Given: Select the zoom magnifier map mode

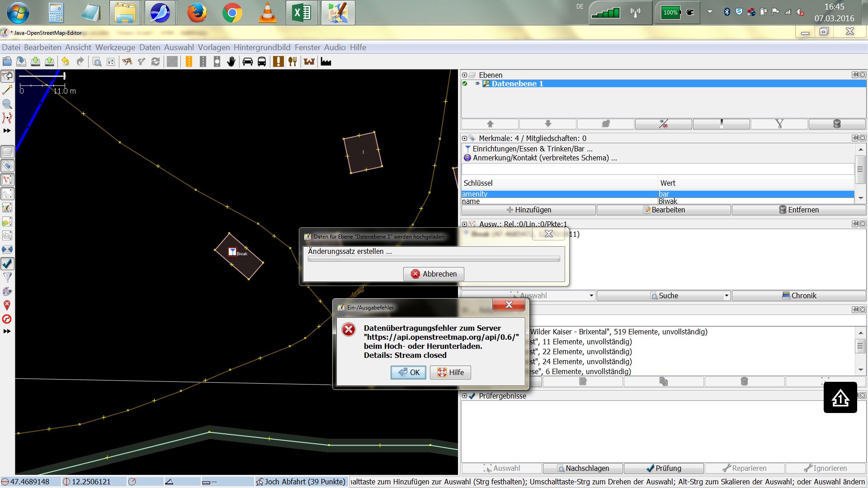Looking at the screenshot, I should point(7,104).
